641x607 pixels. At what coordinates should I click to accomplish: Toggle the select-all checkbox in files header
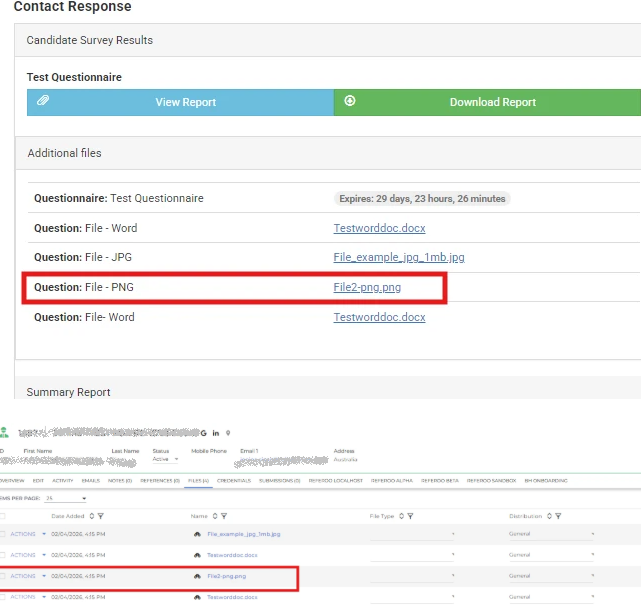(3, 516)
